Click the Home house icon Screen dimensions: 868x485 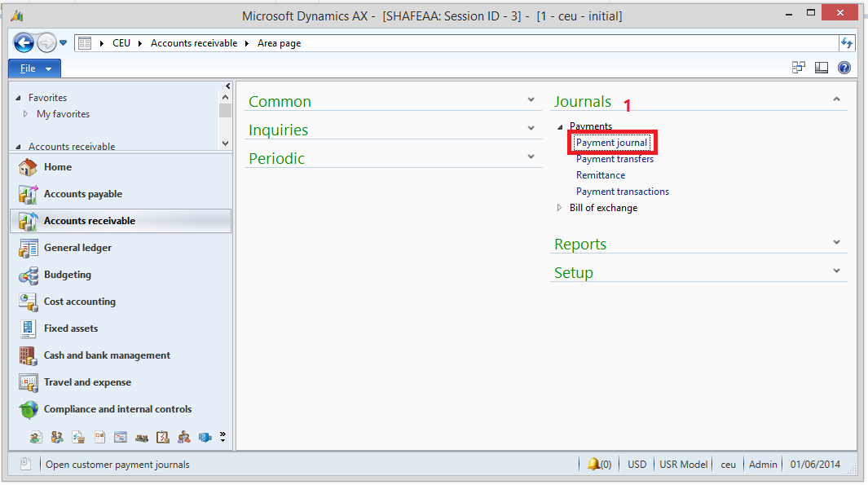pyautogui.click(x=28, y=166)
